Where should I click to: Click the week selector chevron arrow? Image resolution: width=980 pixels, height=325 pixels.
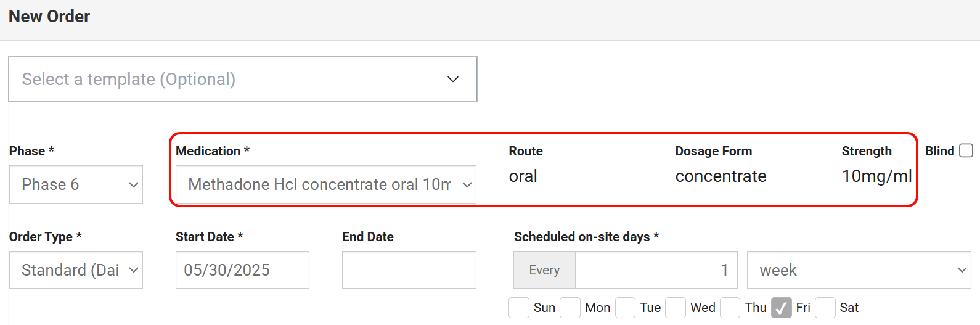pyautogui.click(x=962, y=270)
